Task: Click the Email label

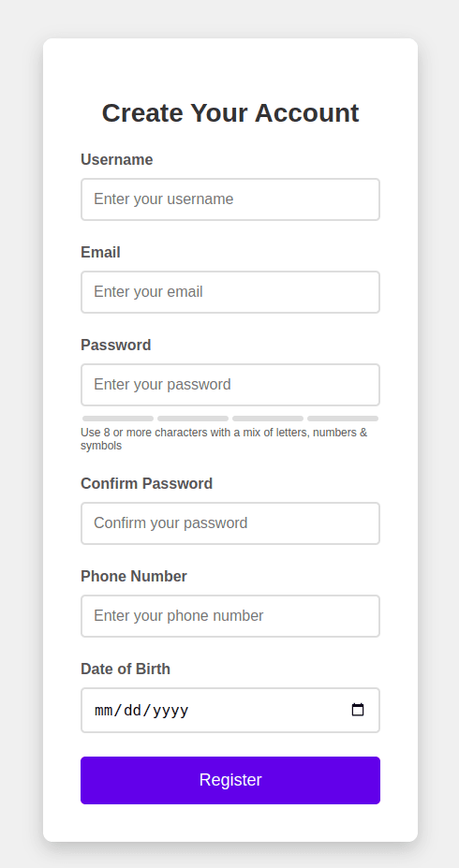Action: click(101, 253)
